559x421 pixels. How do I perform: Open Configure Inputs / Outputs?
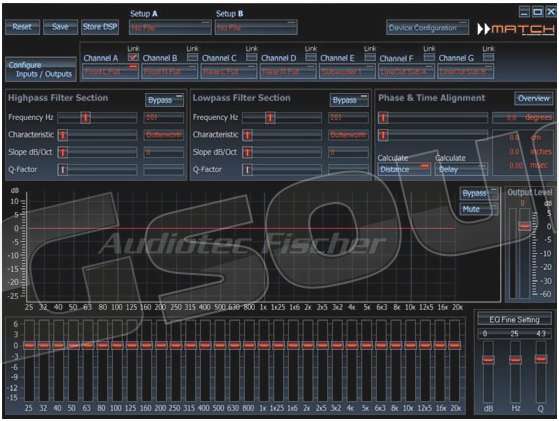(x=41, y=70)
